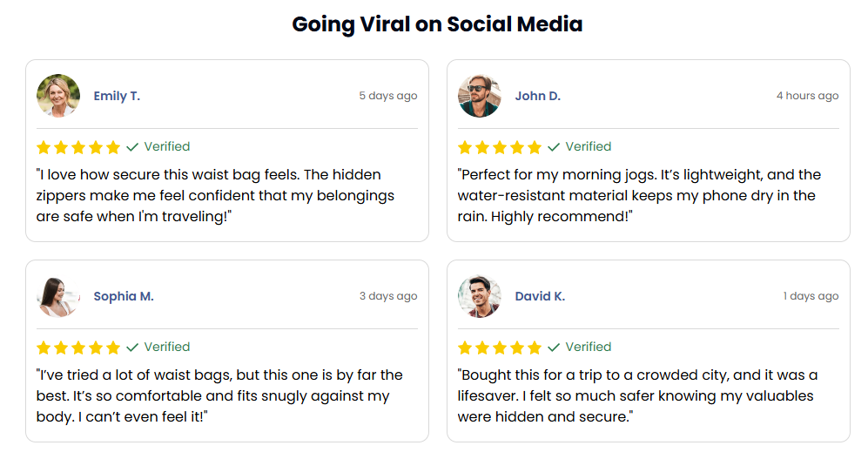
Task: Click John D.'s avatar with sunglasses
Action: (480, 96)
